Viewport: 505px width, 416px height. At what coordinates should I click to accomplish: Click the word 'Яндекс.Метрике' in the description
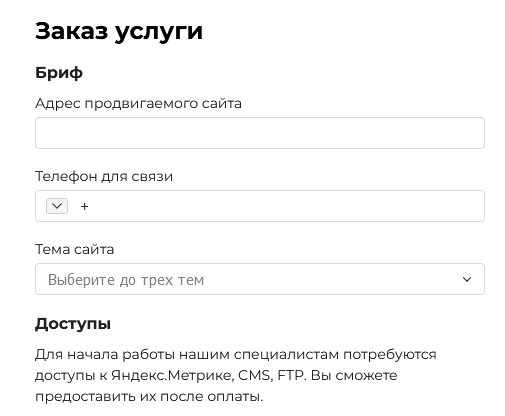point(172,375)
